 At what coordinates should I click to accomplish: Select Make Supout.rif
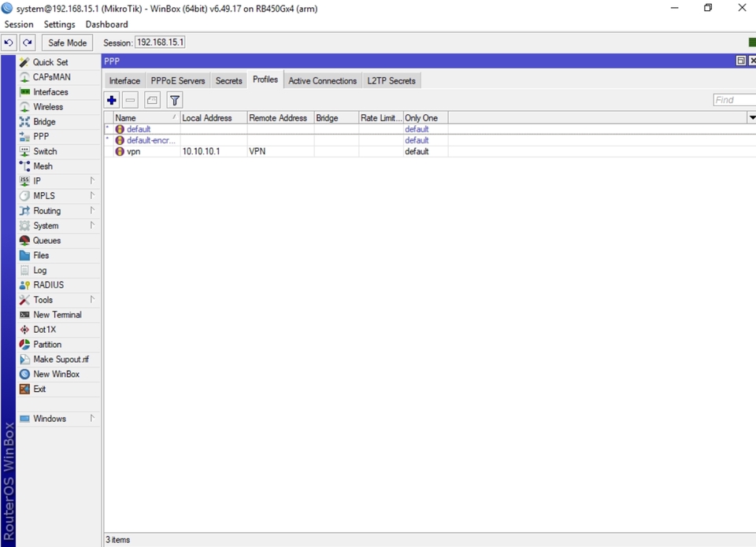(x=58, y=360)
